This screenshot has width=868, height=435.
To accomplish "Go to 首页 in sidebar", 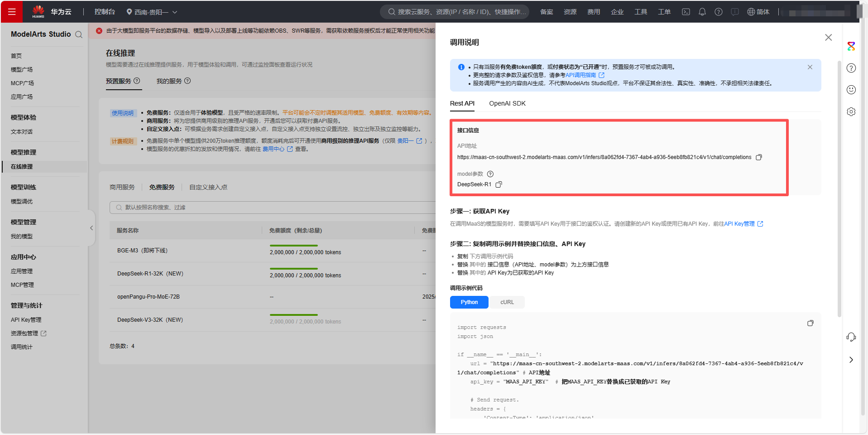I will 16,56.
